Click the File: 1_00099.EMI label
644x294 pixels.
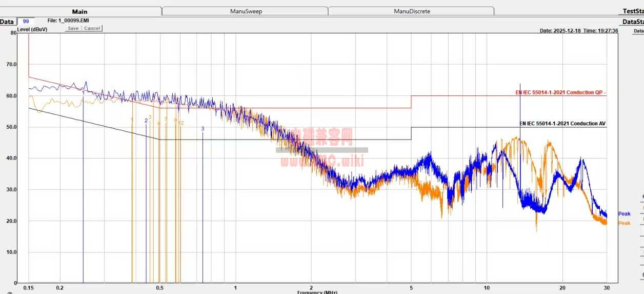coord(68,21)
